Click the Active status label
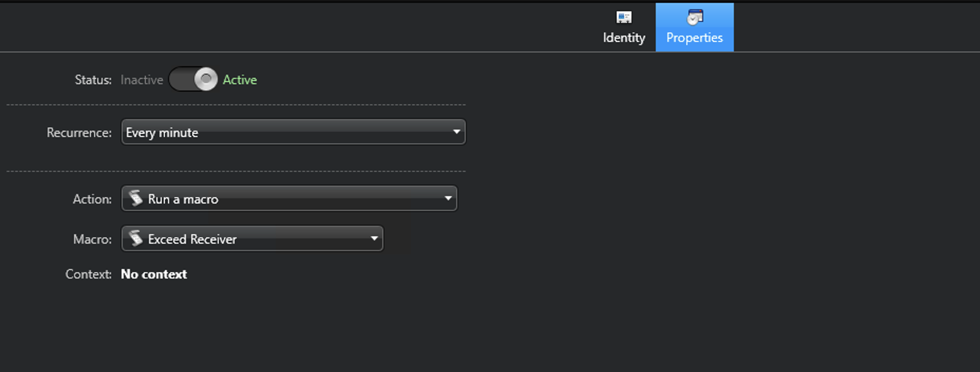 (240, 79)
